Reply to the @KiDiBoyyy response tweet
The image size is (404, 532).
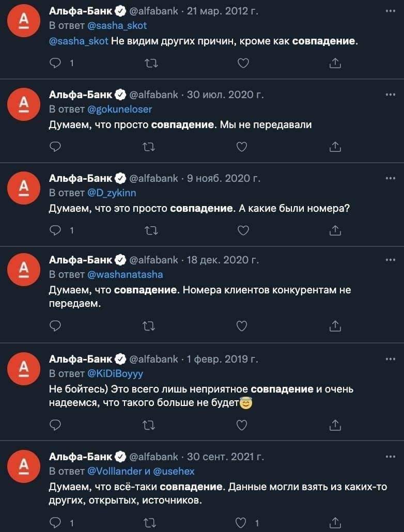point(55,425)
